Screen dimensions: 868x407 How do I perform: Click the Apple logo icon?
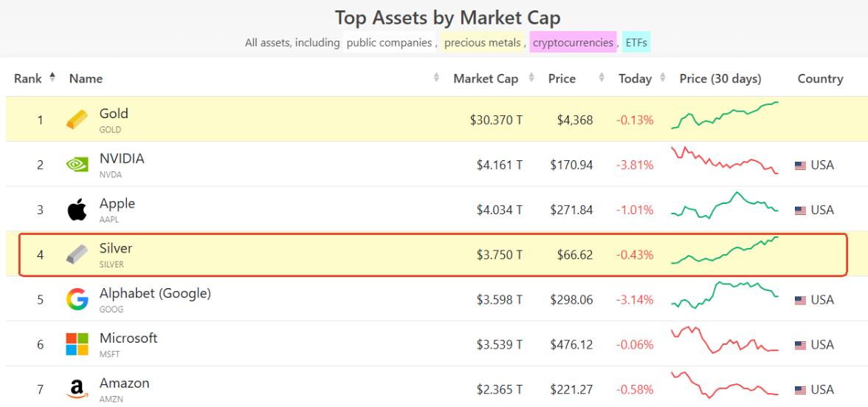[x=77, y=211]
